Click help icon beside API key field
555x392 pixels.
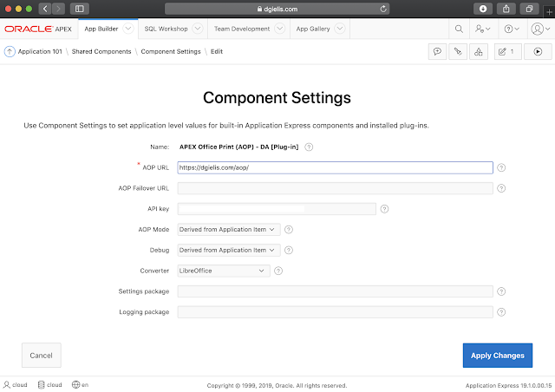click(x=384, y=209)
